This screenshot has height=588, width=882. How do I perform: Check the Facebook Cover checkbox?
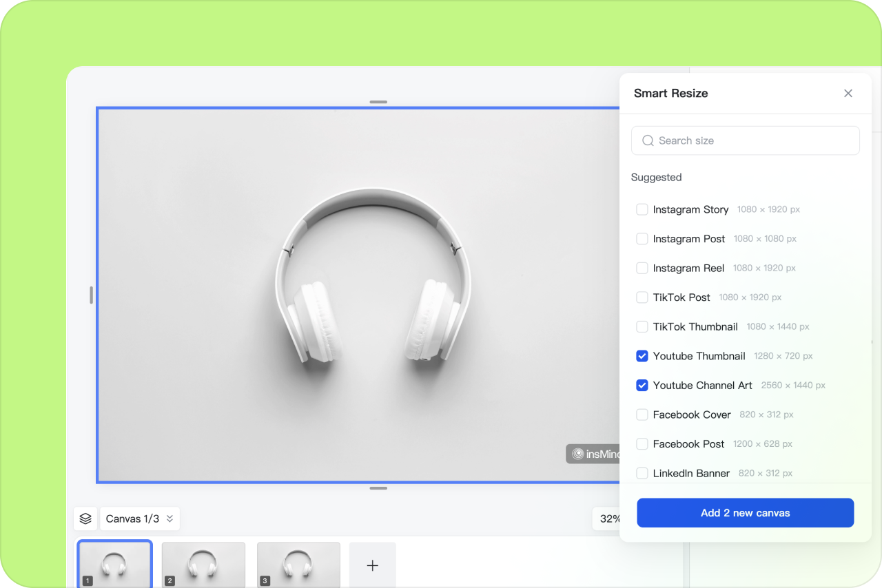click(642, 414)
